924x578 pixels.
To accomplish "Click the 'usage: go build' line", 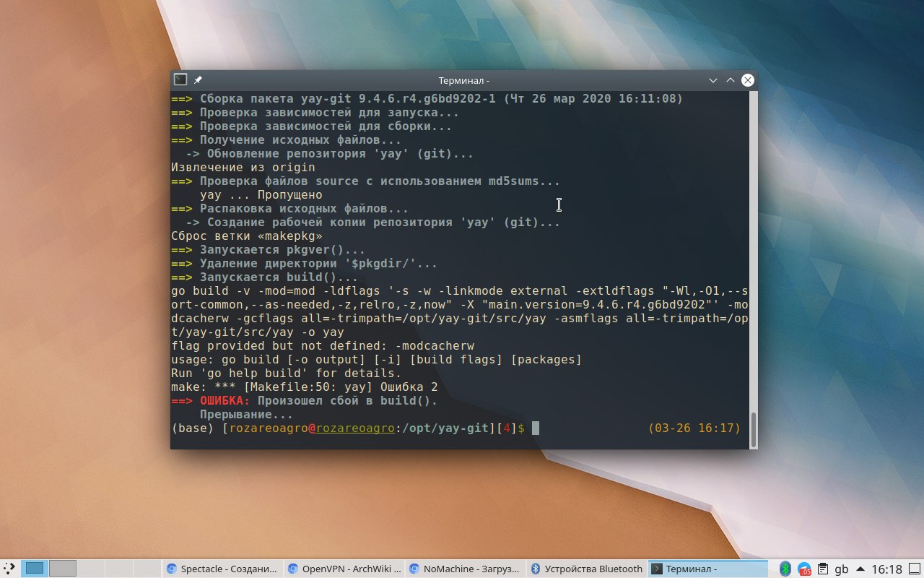I will [x=376, y=360].
